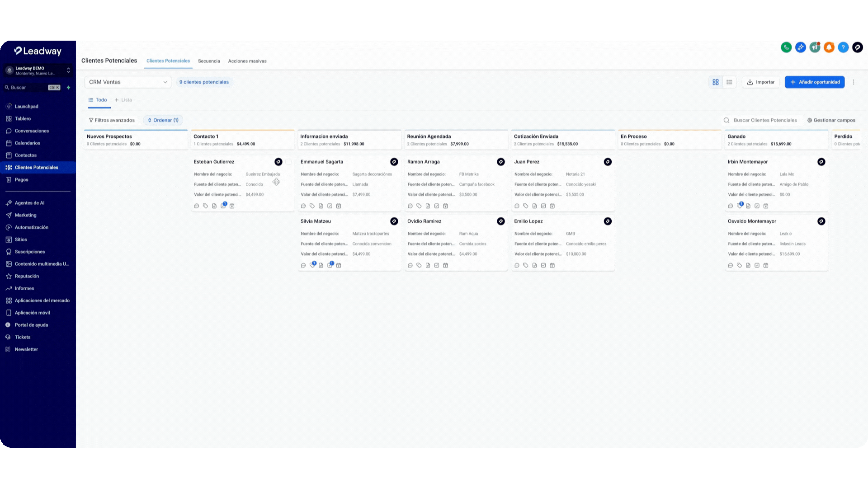Viewport: 868px width, 488px height.
Task: Open the black Leadway profile avatar in header
Action: point(858,47)
